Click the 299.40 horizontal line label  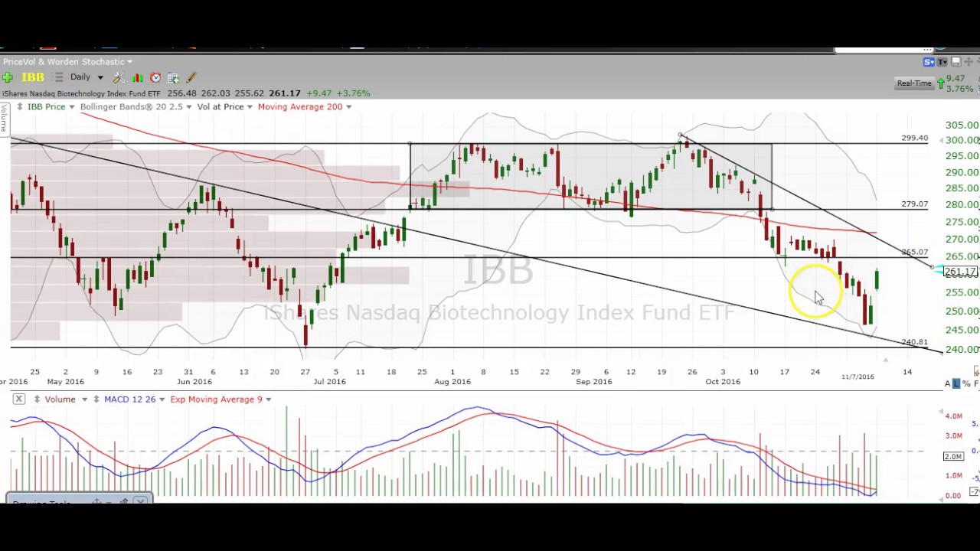(x=914, y=138)
